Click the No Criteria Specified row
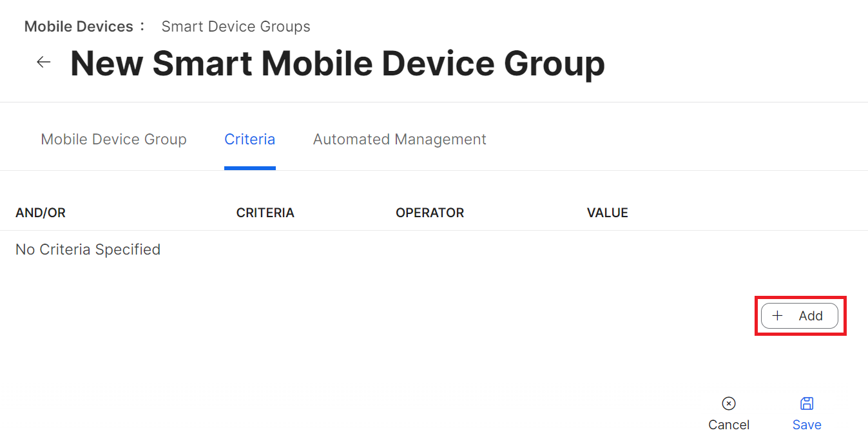The width and height of the screenshot is (868, 446). [x=88, y=249]
